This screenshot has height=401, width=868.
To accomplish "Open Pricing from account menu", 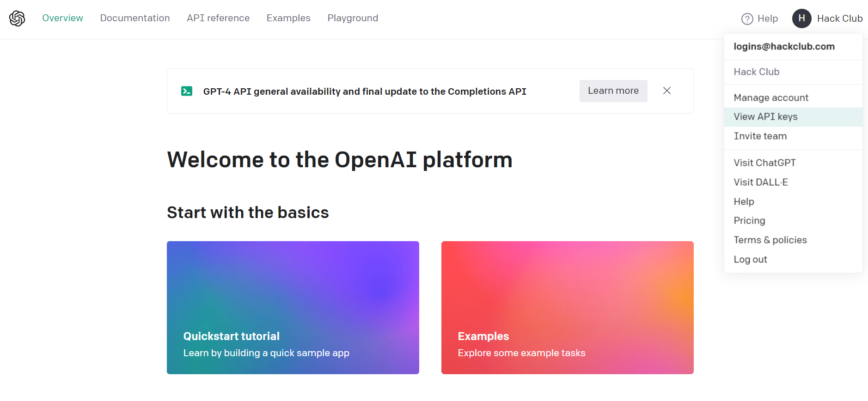I will pyautogui.click(x=793, y=221).
